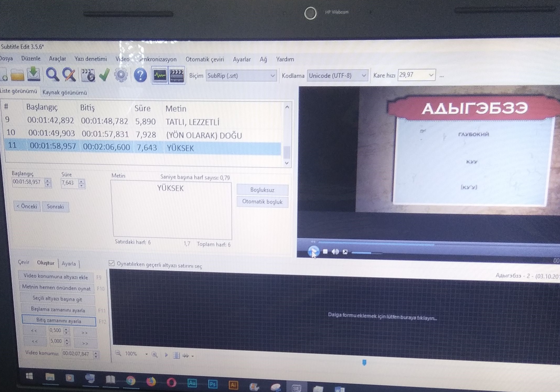Zoom in the waveform

[155, 355]
